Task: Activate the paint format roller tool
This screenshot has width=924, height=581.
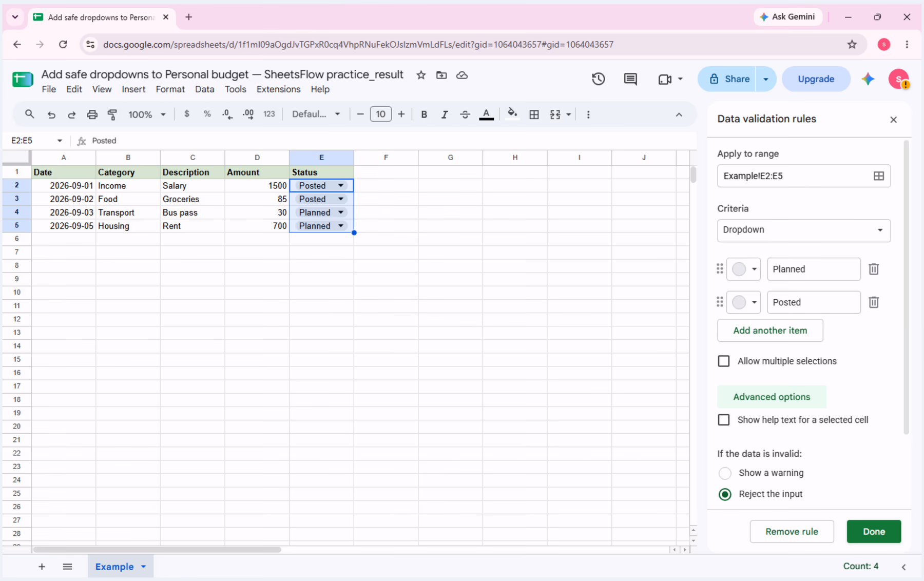Action: pos(112,114)
